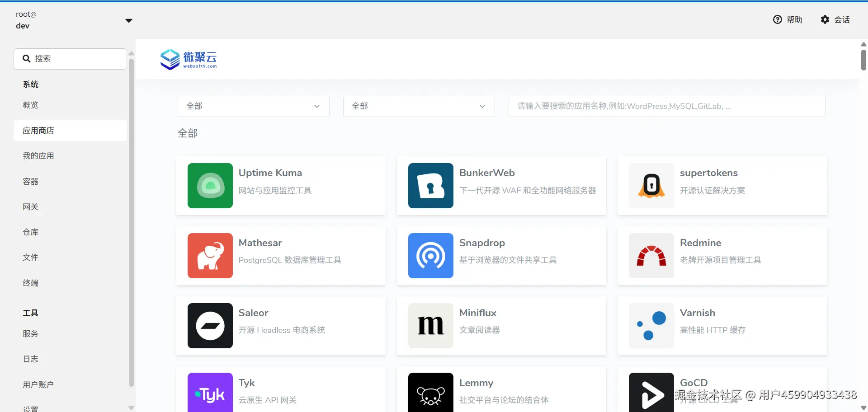Select 日志 in the sidebar

[71, 359]
